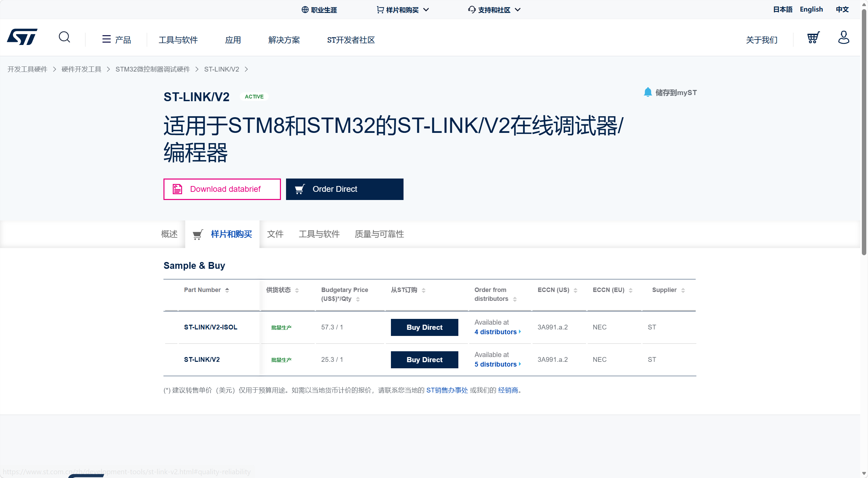Screen dimensions: 868x478
Task: Go to 开发工具硬件 breadcrumb
Action: coord(28,69)
